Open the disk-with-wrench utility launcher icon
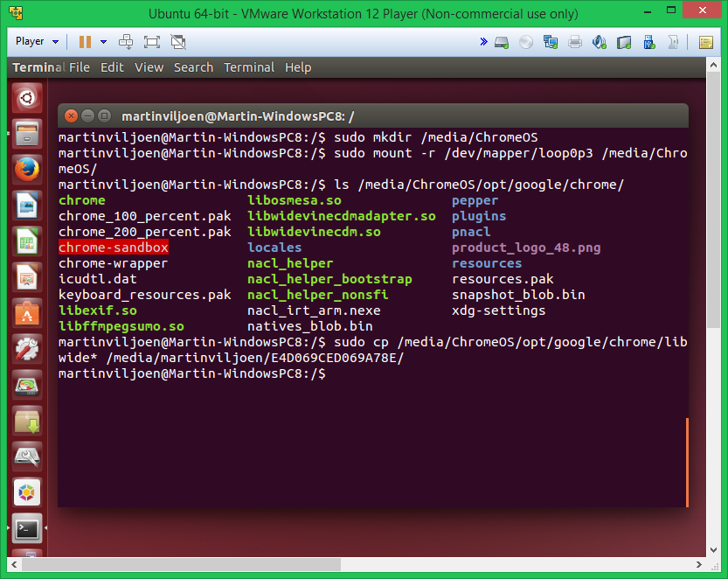This screenshot has height=579, width=728. [x=27, y=457]
